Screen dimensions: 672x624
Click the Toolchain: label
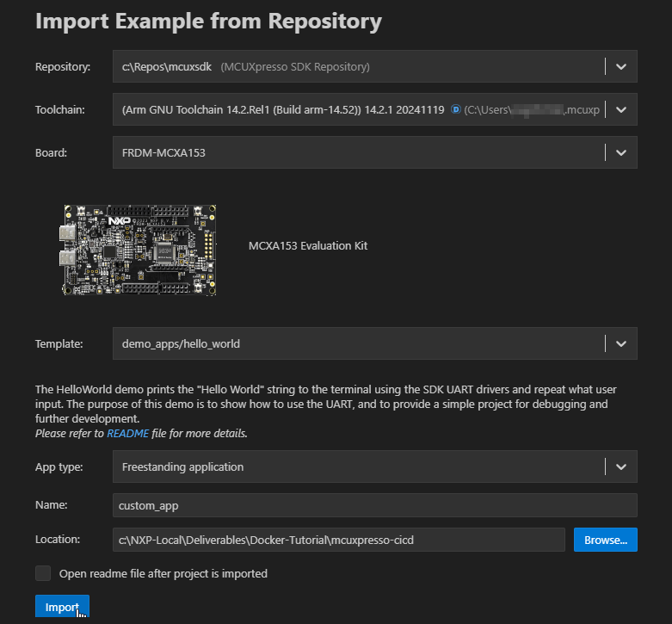[x=60, y=109]
